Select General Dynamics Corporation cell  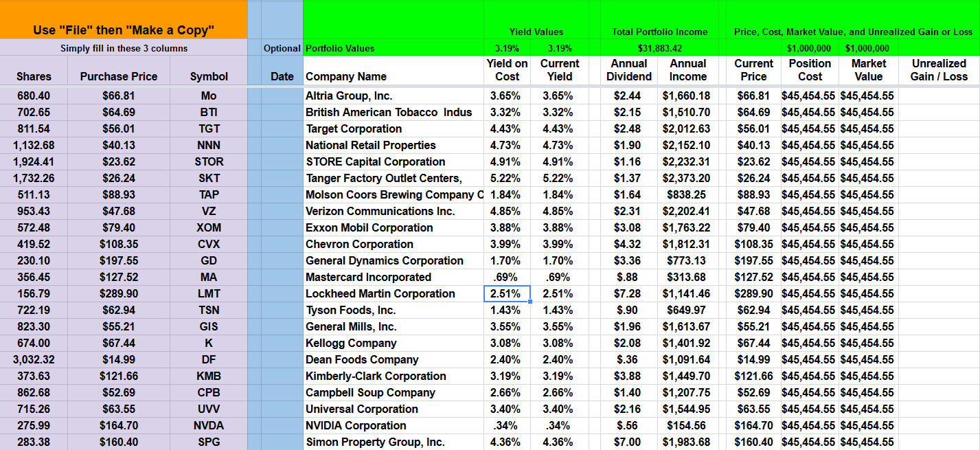pyautogui.click(x=394, y=260)
